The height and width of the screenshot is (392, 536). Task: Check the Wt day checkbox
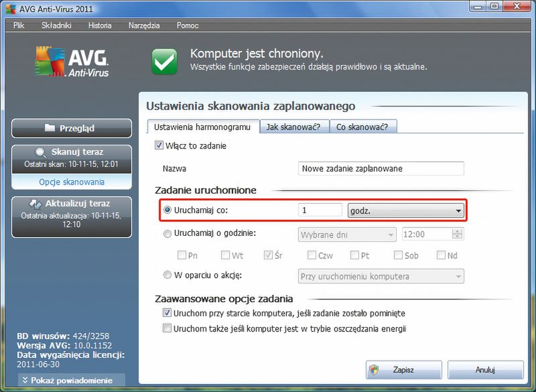(x=225, y=255)
